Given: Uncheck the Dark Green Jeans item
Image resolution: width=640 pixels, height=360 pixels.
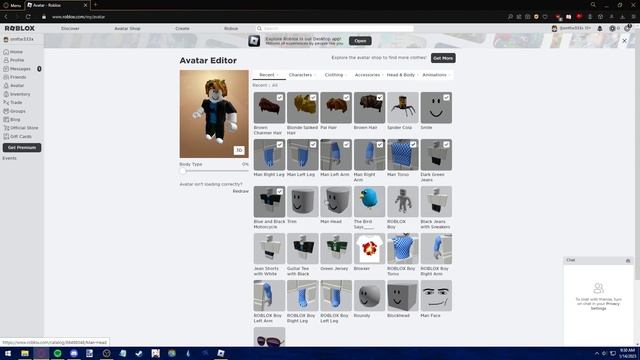Looking at the screenshot, I should click(x=447, y=144).
